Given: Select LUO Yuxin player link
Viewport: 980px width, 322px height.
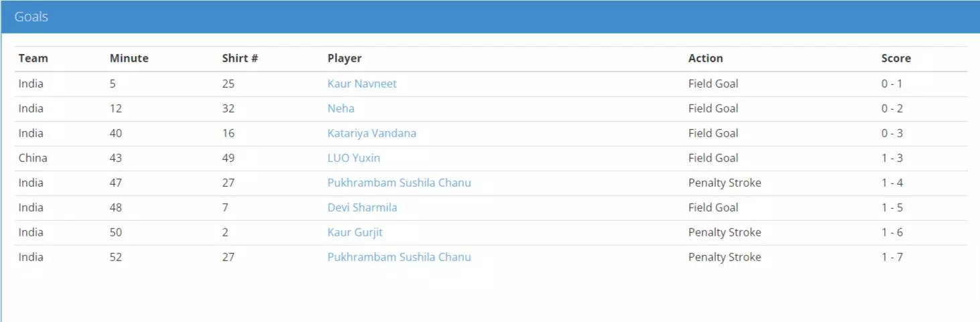Looking at the screenshot, I should point(353,158).
